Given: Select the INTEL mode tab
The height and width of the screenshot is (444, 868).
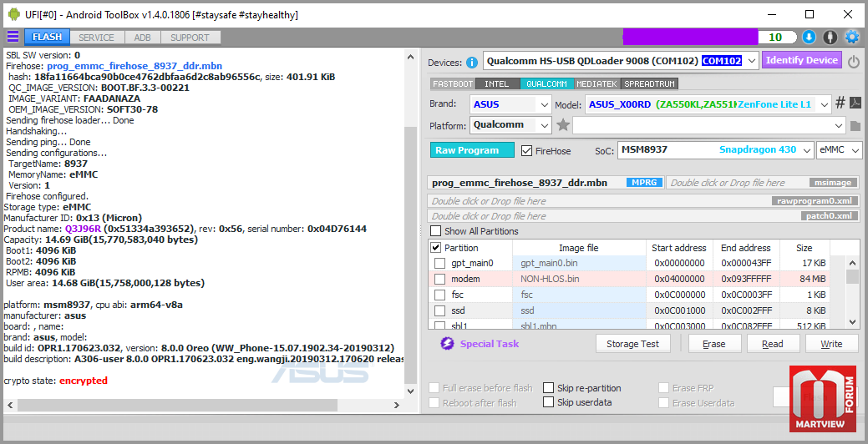Looking at the screenshot, I should pos(496,84).
